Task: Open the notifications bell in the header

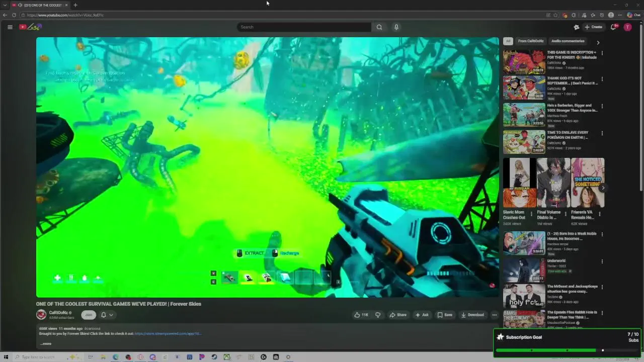Action: pyautogui.click(x=613, y=27)
